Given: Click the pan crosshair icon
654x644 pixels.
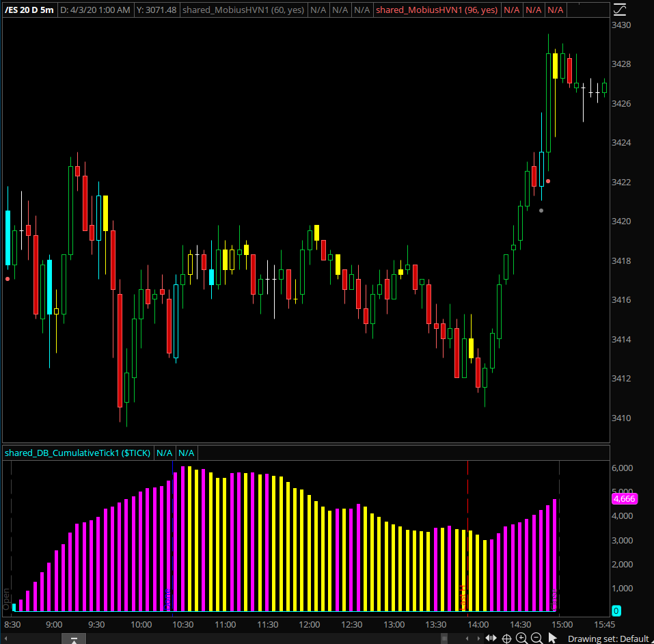Looking at the screenshot, I should 506,639.
